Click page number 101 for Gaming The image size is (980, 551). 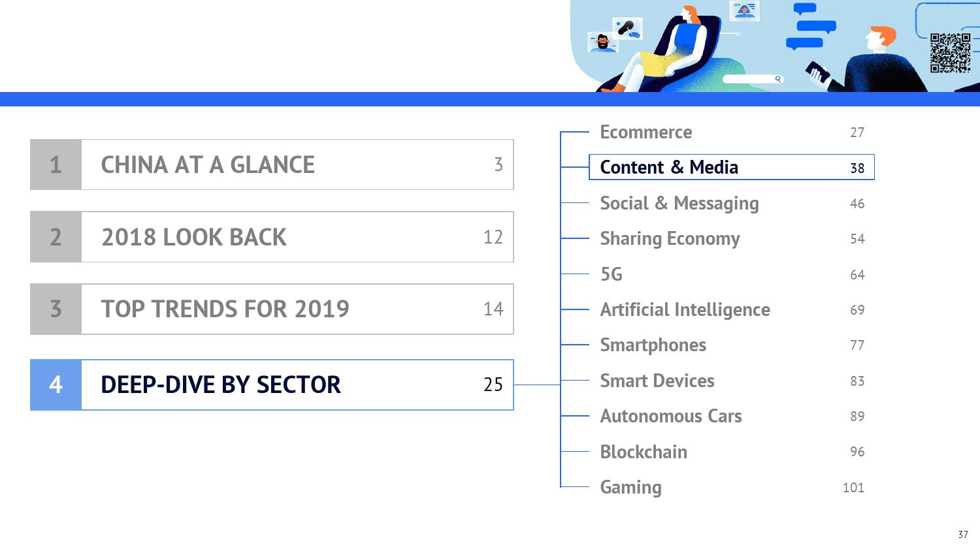click(x=853, y=488)
